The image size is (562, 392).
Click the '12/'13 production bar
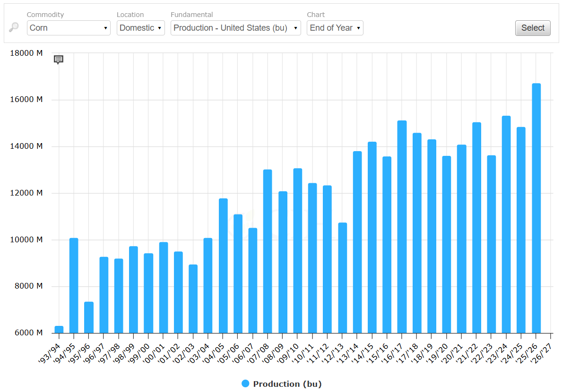click(343, 278)
